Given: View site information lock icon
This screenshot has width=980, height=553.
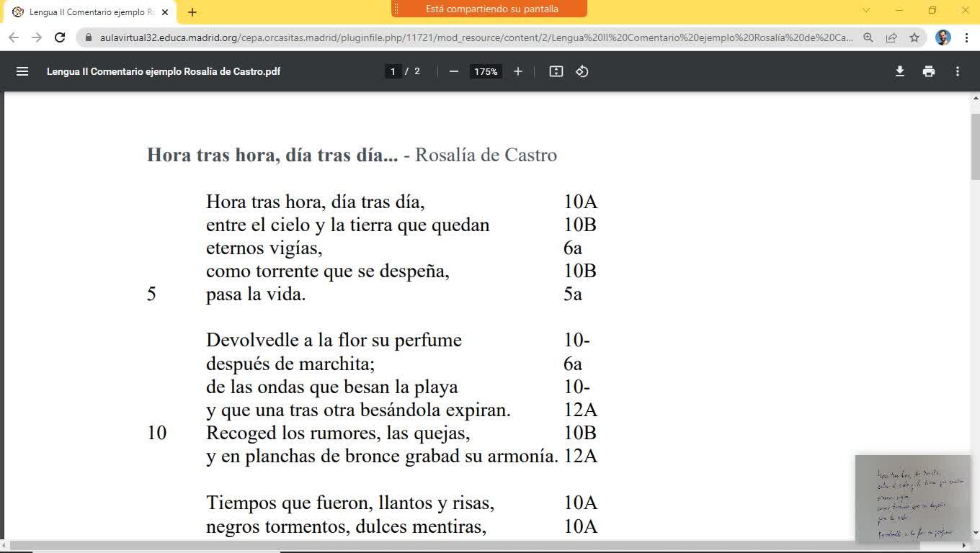Looking at the screenshot, I should pyautogui.click(x=89, y=37).
